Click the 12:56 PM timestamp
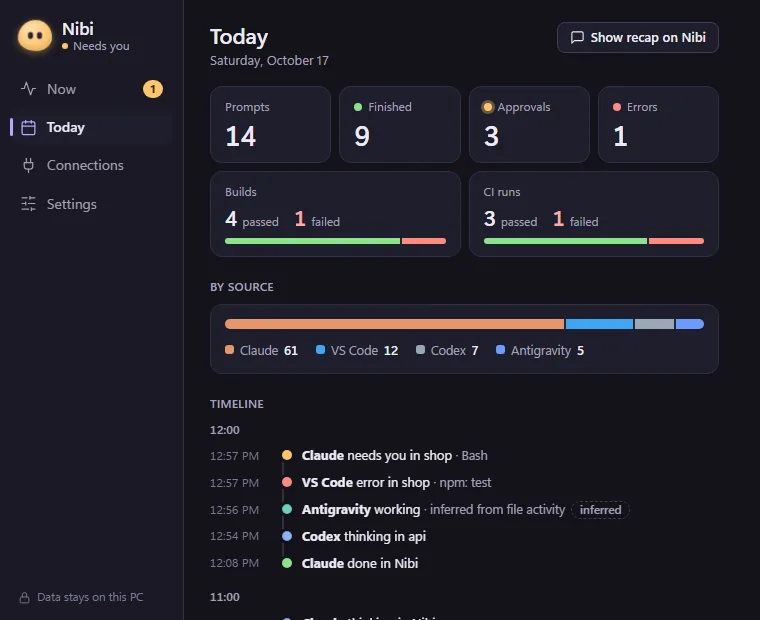760x620 pixels. pos(235,510)
